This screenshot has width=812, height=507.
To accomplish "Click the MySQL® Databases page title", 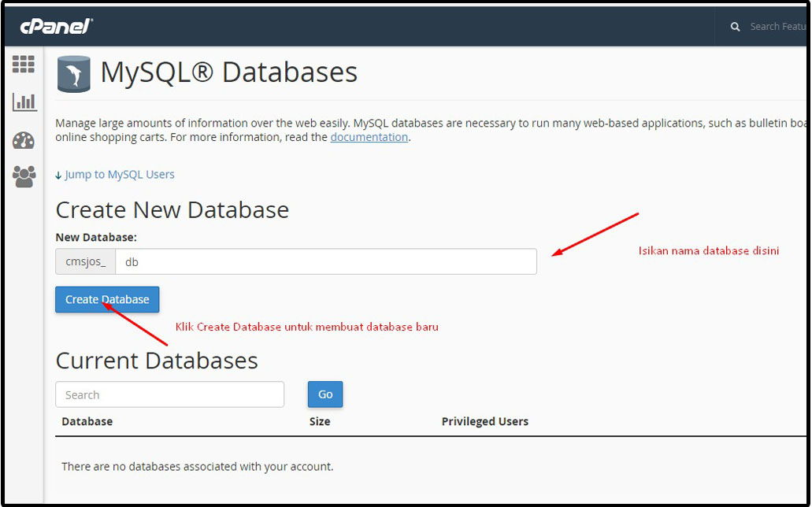I will click(x=229, y=72).
